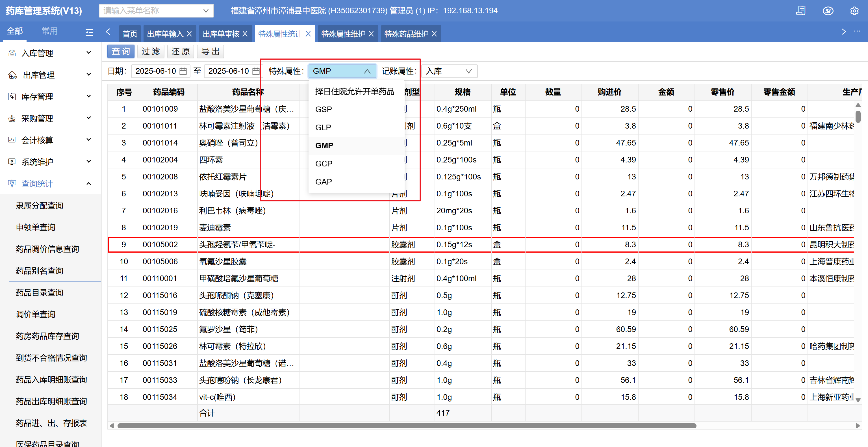The width and height of the screenshot is (868, 447).
Task: Click the settings gear icon in header
Action: coord(854,11)
